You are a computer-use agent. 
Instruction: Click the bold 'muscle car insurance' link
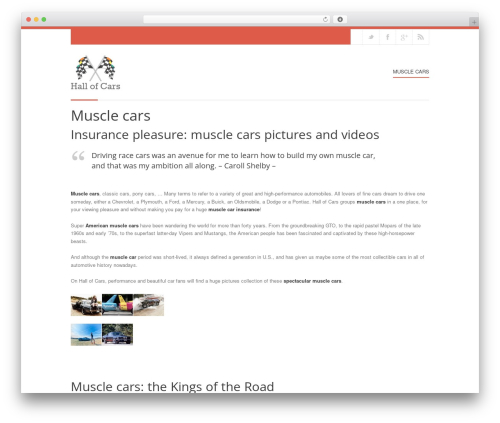click(234, 210)
